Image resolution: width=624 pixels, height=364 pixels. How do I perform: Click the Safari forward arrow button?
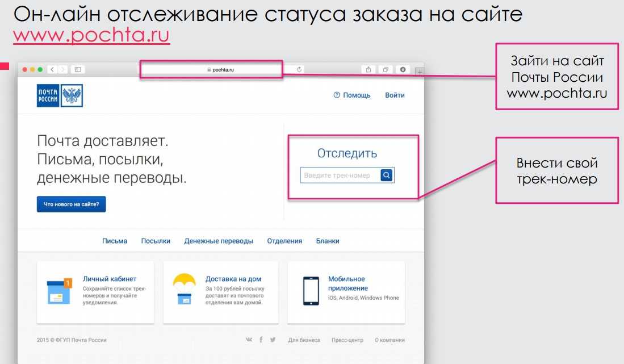pos(62,69)
